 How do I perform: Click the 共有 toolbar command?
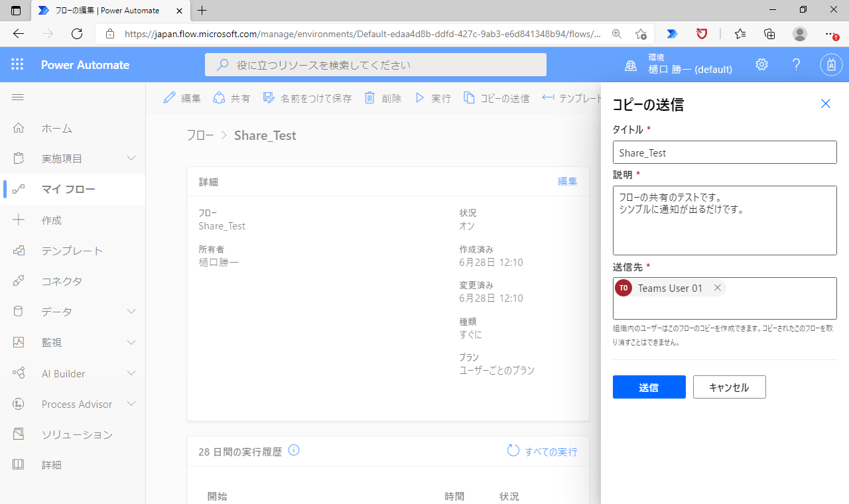tap(231, 98)
